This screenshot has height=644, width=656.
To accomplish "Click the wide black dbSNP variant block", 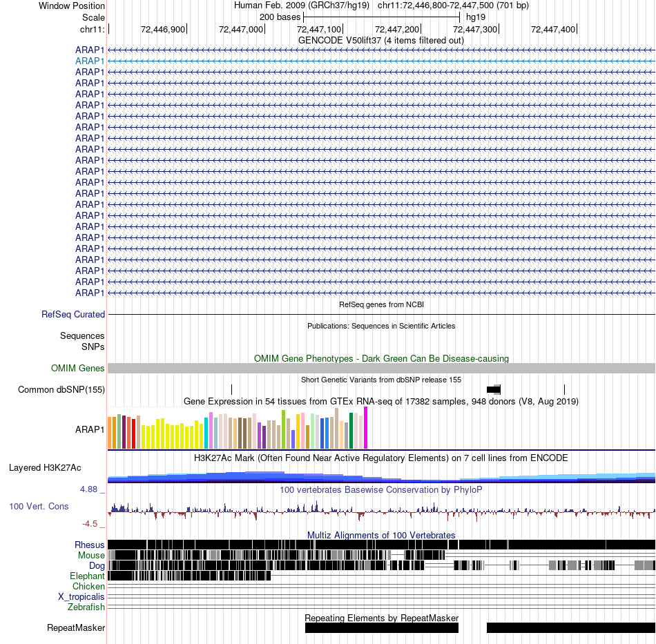I will [493, 390].
